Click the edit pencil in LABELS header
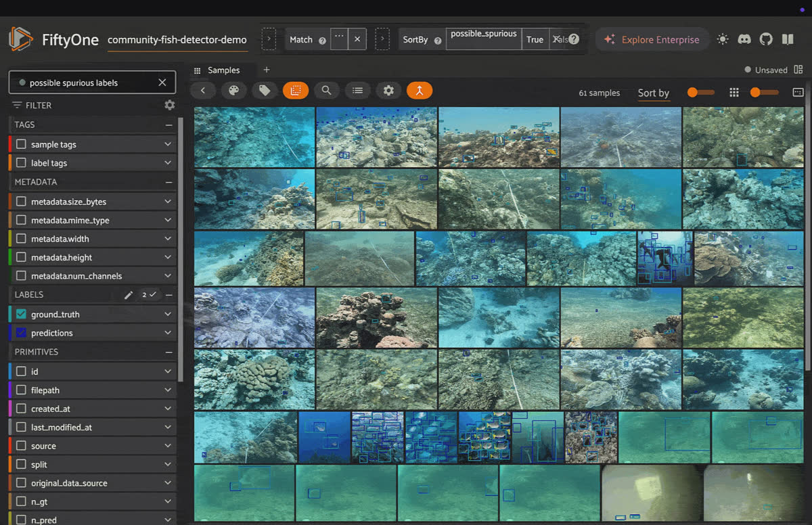This screenshot has width=812, height=525. pyautogui.click(x=129, y=295)
